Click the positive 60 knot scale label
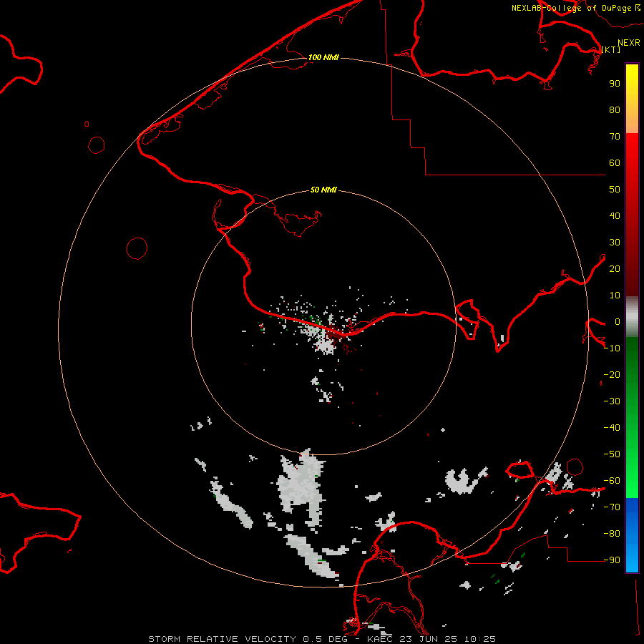 tap(615, 162)
